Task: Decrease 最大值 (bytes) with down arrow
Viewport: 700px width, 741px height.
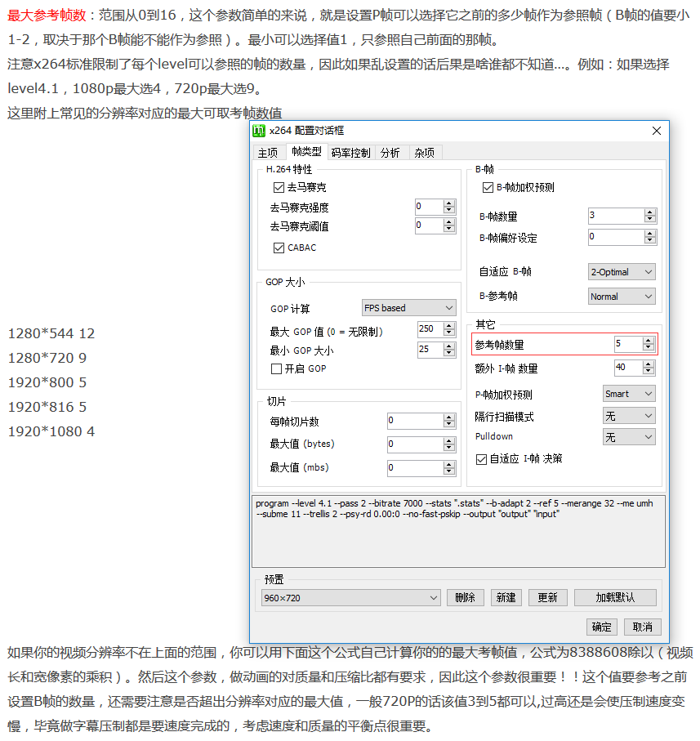Action: click(x=450, y=448)
